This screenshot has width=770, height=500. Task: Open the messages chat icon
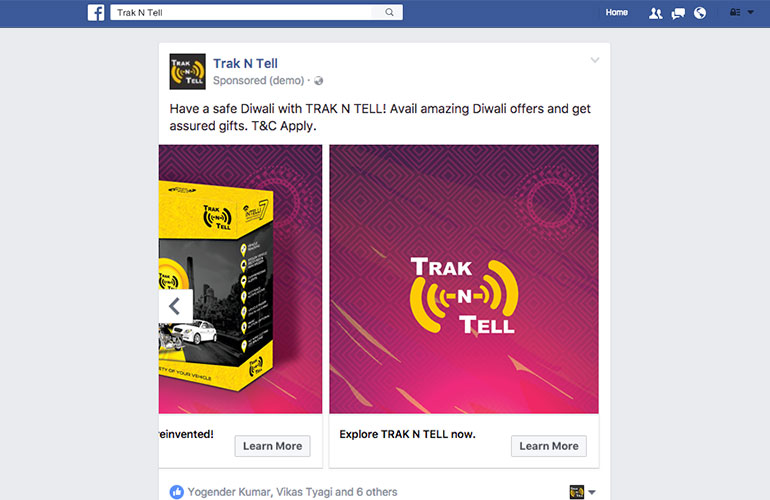tap(678, 13)
